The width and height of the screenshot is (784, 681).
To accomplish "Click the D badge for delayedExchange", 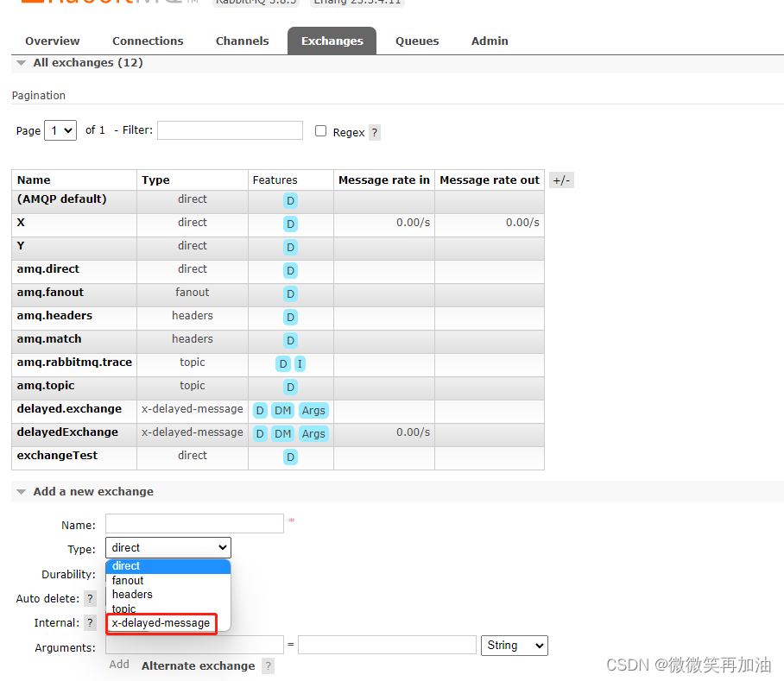I will point(260,433).
